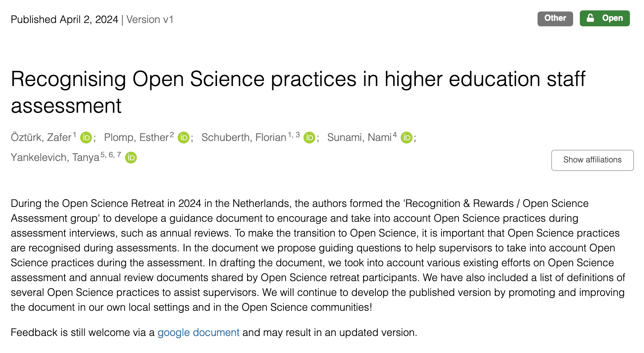Screen dimensions: 644x353
Task: Click author name Öztürk, Zafer
Action: (x=41, y=138)
